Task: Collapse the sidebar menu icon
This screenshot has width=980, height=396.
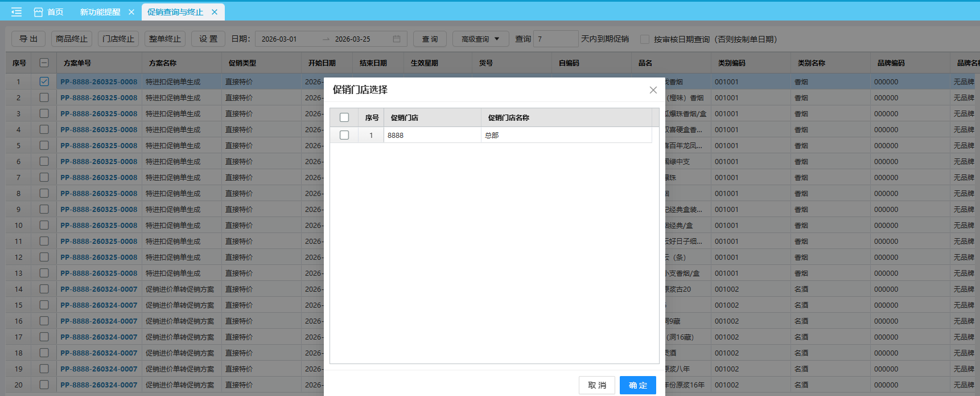Action: (17, 12)
